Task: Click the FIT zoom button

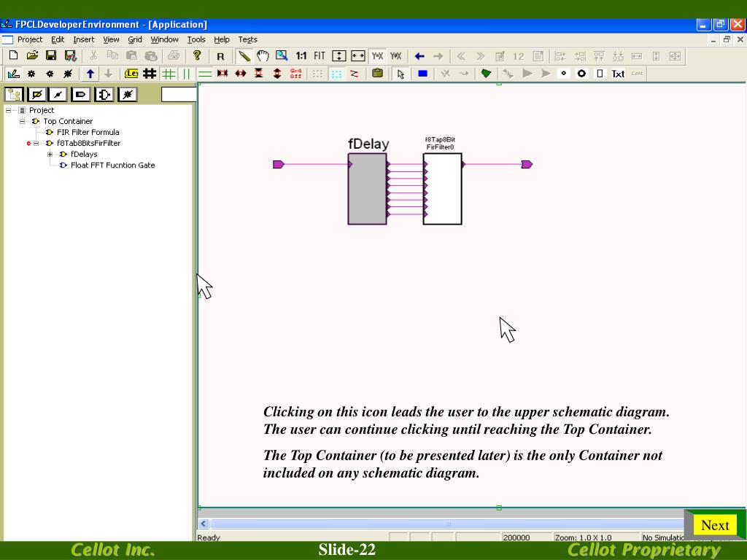Action: (x=320, y=56)
